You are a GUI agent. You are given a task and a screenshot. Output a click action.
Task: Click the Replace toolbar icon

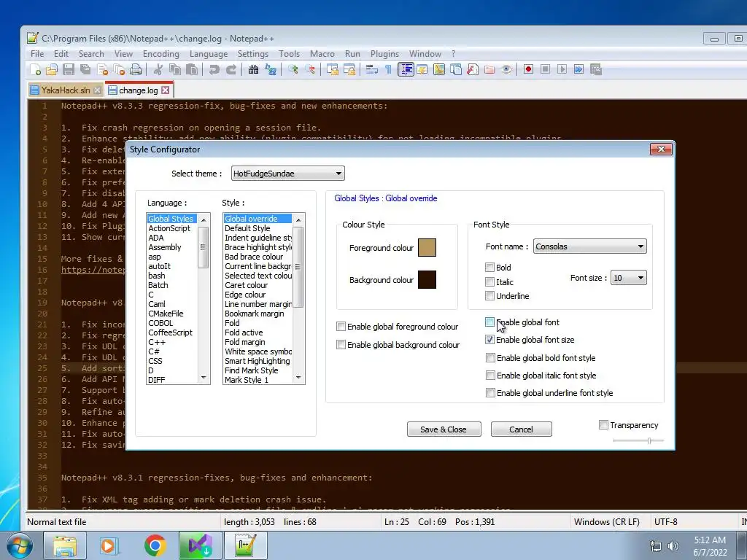pyautogui.click(x=271, y=69)
